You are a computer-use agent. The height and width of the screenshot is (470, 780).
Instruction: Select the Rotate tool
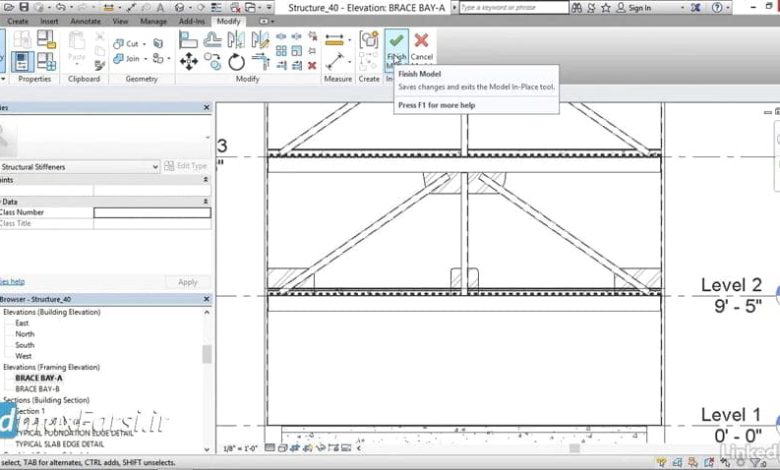pyautogui.click(x=236, y=62)
